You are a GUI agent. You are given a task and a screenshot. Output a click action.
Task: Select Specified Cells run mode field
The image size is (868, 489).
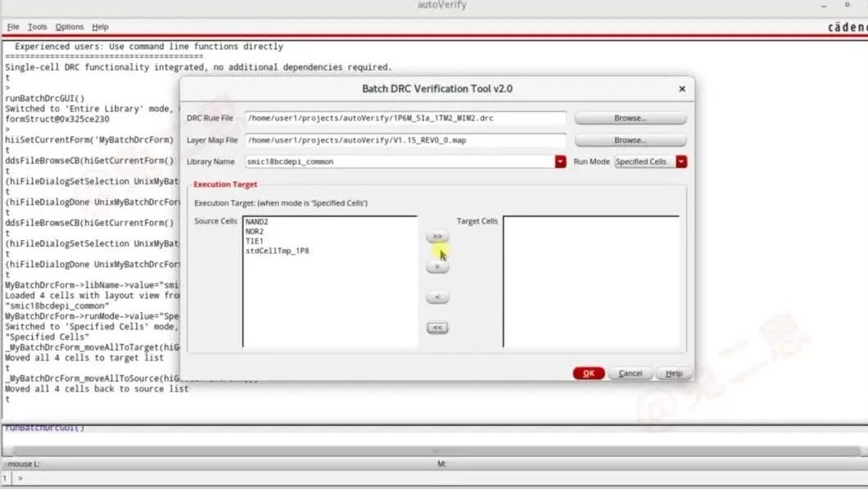[645, 161]
